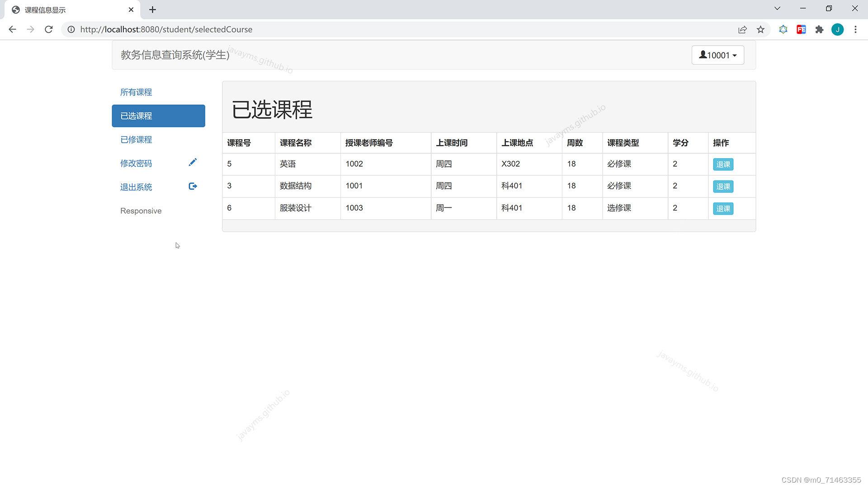The image size is (868, 488).
Task: Expand the tab search chevron
Action: [x=777, y=9]
